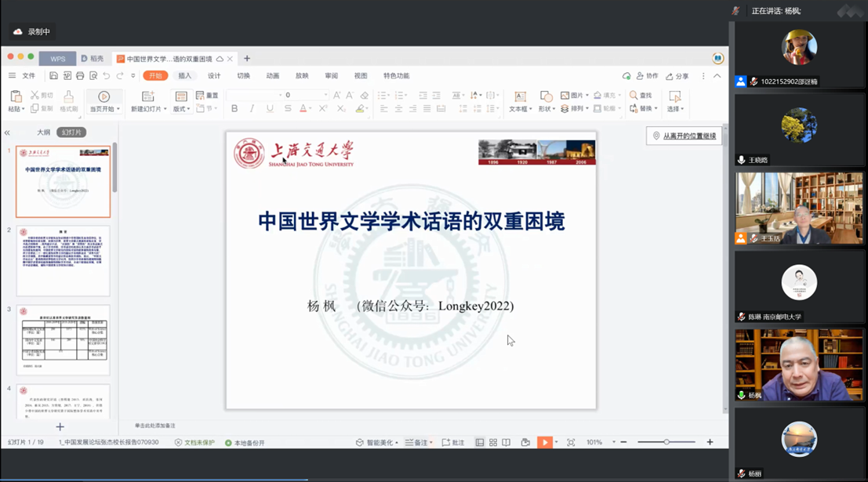Open the 插入 ribbon tab
The width and height of the screenshot is (868, 482).
(184, 76)
